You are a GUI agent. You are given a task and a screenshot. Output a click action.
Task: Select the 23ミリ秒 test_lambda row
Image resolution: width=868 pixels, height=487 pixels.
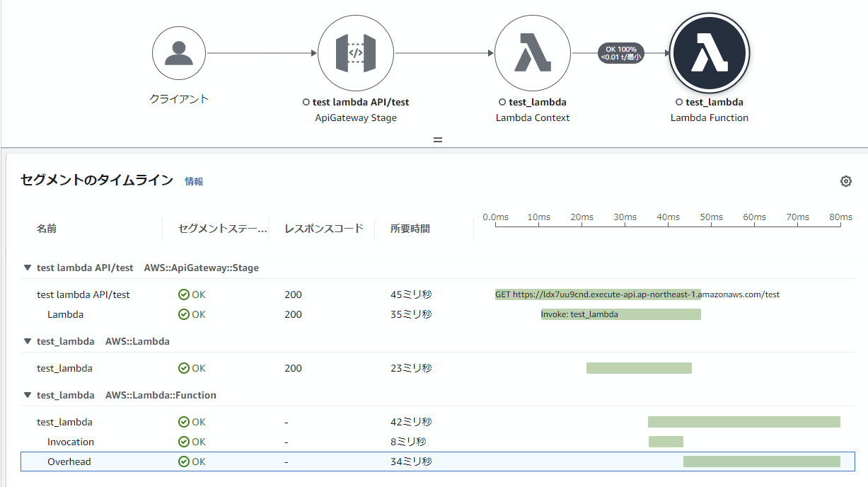[438, 368]
